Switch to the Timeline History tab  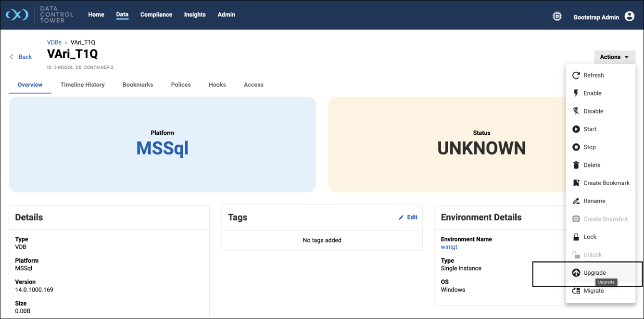coord(82,85)
